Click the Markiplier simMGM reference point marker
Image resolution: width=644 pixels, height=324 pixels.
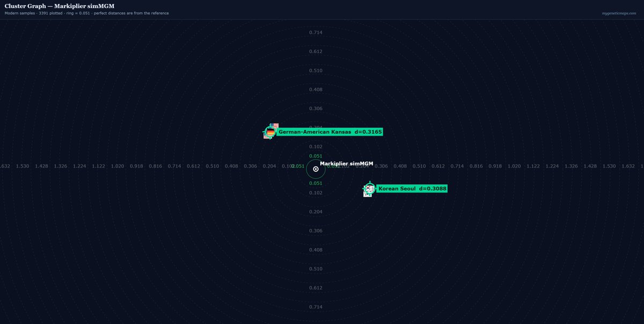[316, 169]
